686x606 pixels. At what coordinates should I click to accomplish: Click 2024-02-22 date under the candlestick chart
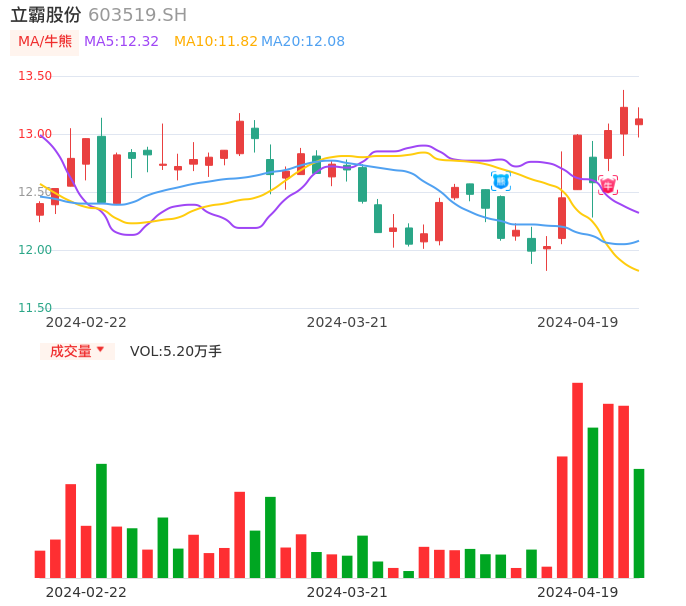point(86,322)
